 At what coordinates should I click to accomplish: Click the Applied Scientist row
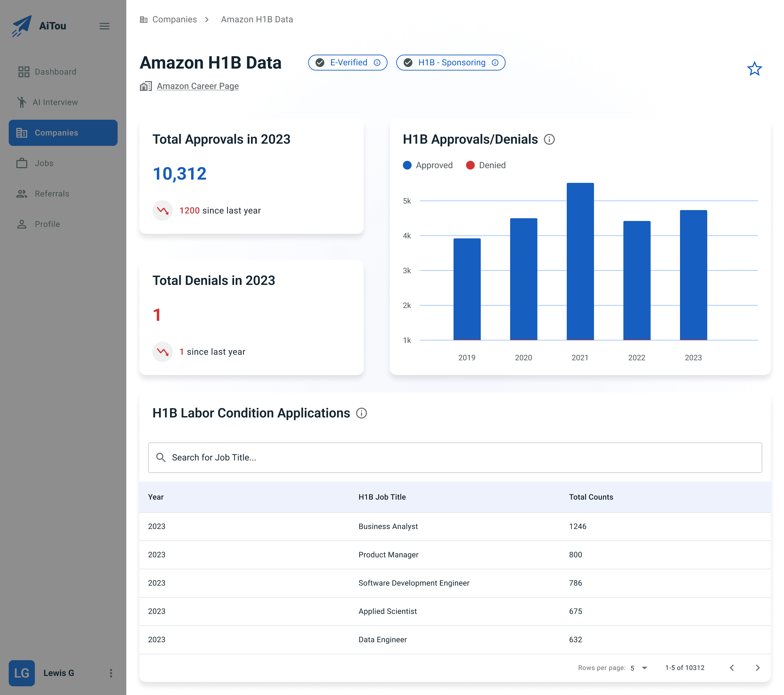tap(455, 611)
